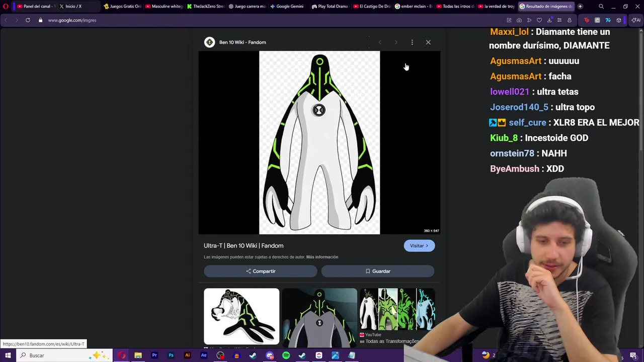
Task: Click the padlock site info icon
Action: pos(40,20)
